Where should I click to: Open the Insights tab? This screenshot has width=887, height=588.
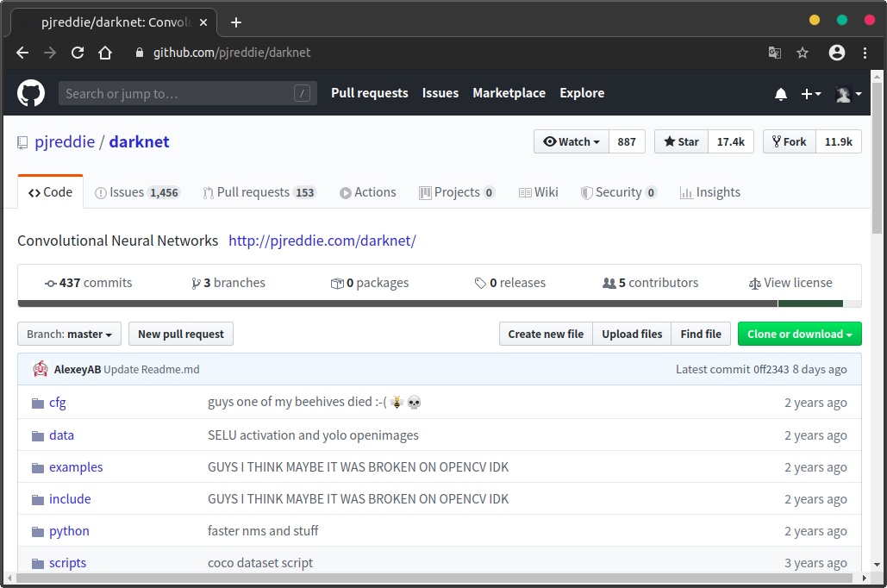tap(710, 192)
